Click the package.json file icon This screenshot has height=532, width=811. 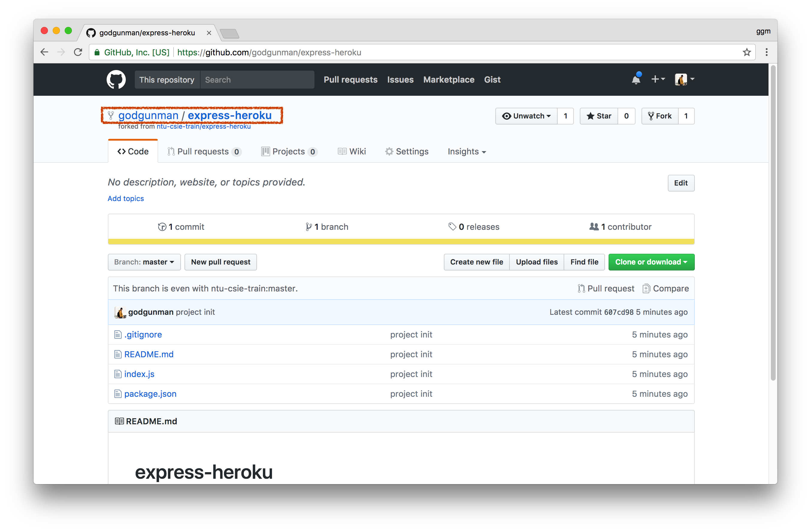[118, 394]
